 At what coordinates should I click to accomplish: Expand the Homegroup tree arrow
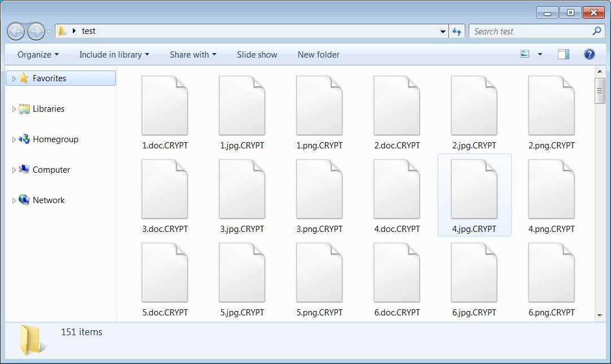click(14, 139)
